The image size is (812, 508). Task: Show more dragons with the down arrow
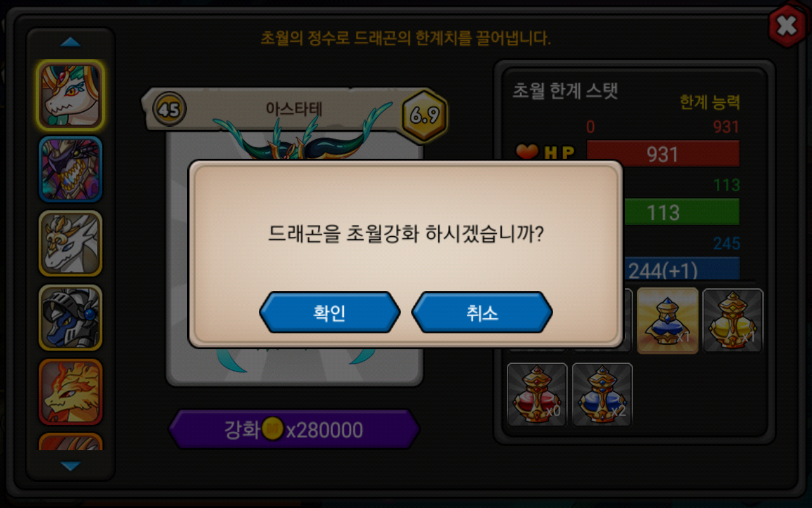[70, 466]
